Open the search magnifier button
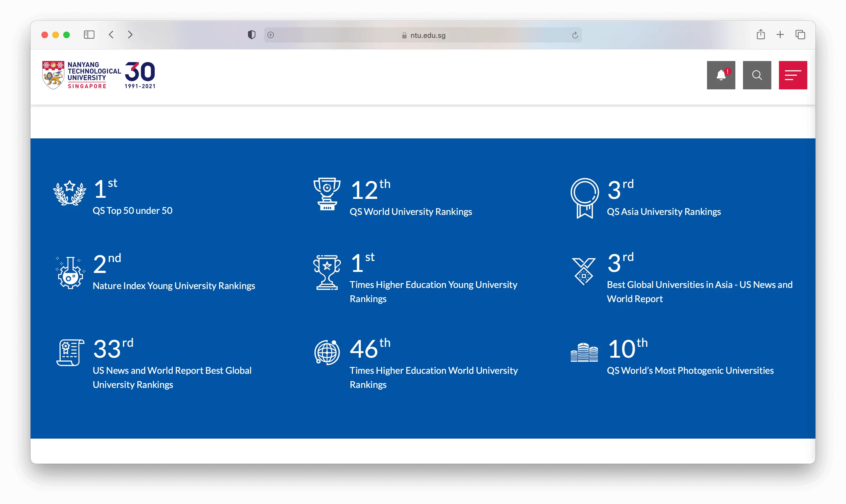The height and width of the screenshot is (504, 846). point(757,75)
